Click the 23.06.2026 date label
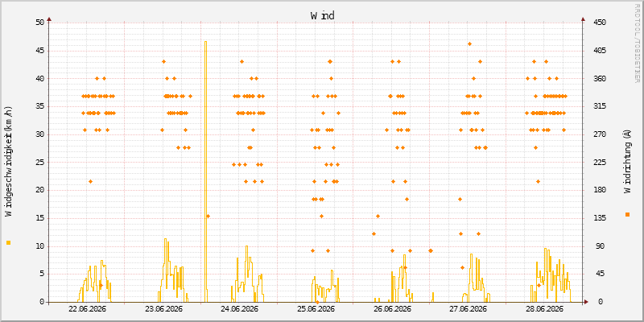This screenshot has width=644, height=322. coord(164,309)
